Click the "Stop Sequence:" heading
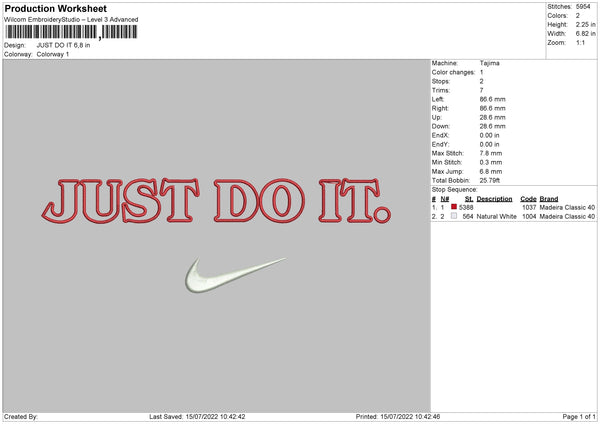This screenshot has width=600, height=424. tap(455, 189)
